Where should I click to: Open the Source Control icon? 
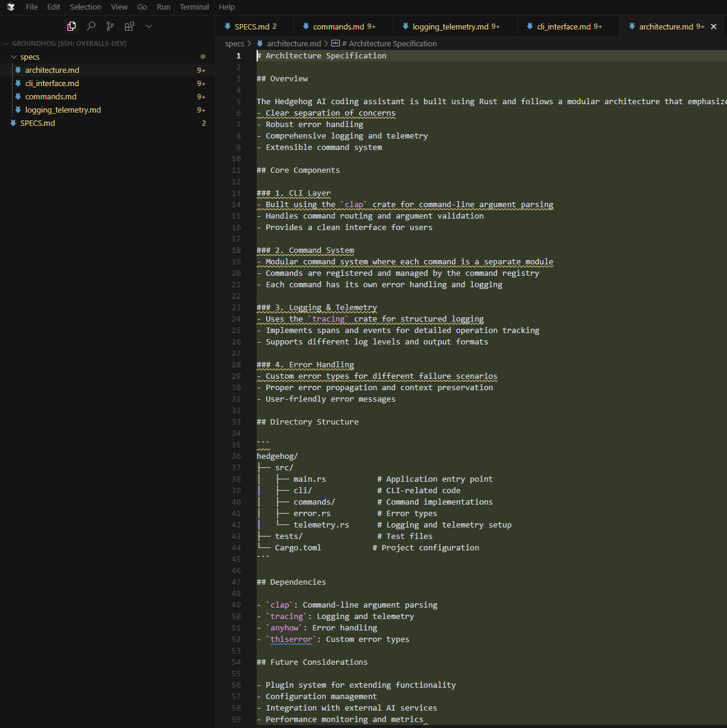coord(110,26)
